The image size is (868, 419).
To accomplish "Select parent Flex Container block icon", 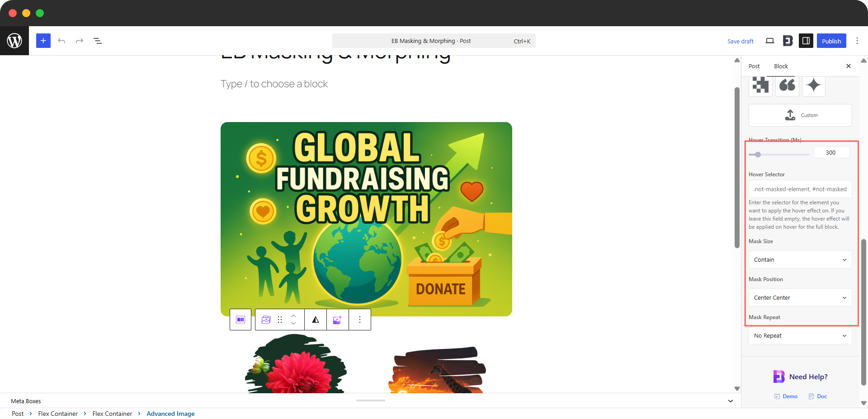I will point(241,320).
